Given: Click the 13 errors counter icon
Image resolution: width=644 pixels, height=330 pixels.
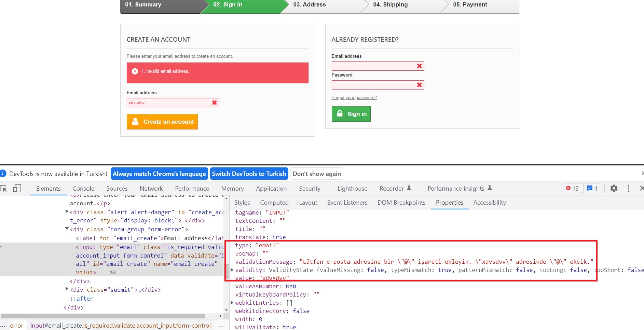Looking at the screenshot, I should 572,188.
